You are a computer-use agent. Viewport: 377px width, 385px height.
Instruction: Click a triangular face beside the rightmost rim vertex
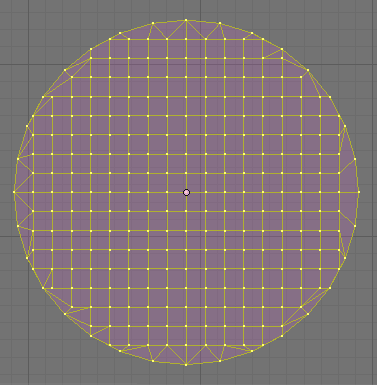click(352, 186)
